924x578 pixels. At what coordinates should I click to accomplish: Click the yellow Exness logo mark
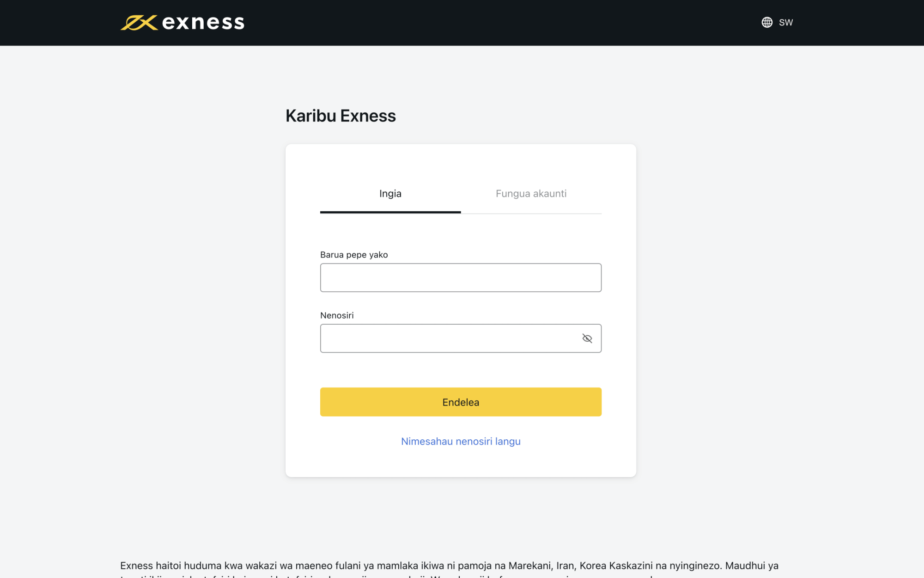coord(139,23)
